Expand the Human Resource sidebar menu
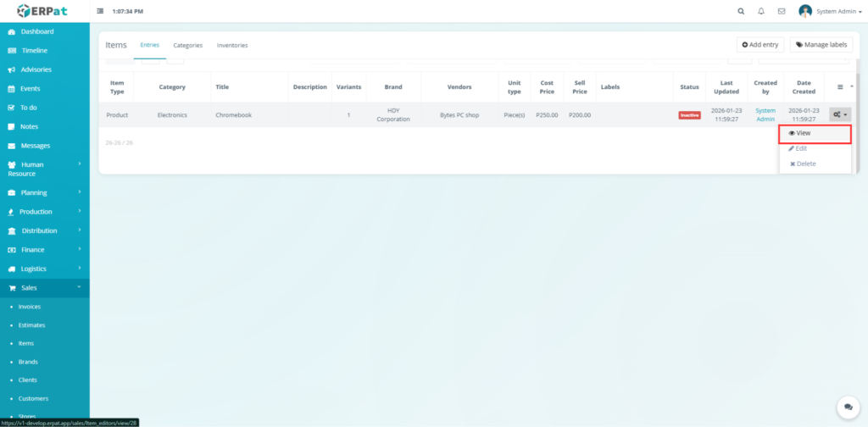Screen dimensions: 868x427 pos(44,169)
